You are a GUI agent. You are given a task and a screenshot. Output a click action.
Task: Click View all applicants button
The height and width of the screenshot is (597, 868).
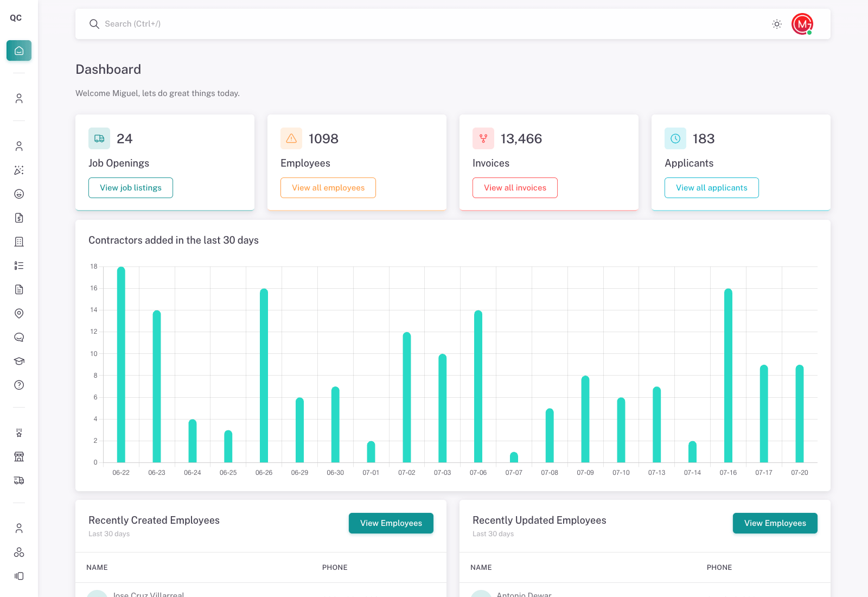(x=712, y=188)
